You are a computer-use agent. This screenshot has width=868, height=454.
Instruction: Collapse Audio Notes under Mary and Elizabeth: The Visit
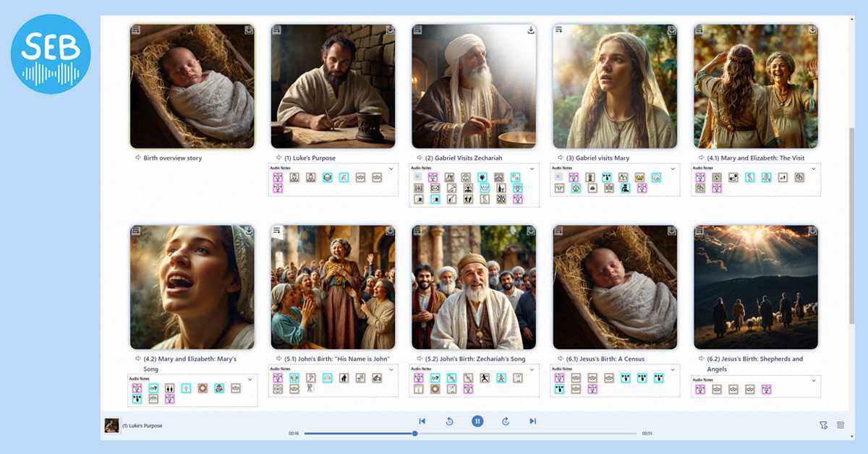click(x=813, y=168)
